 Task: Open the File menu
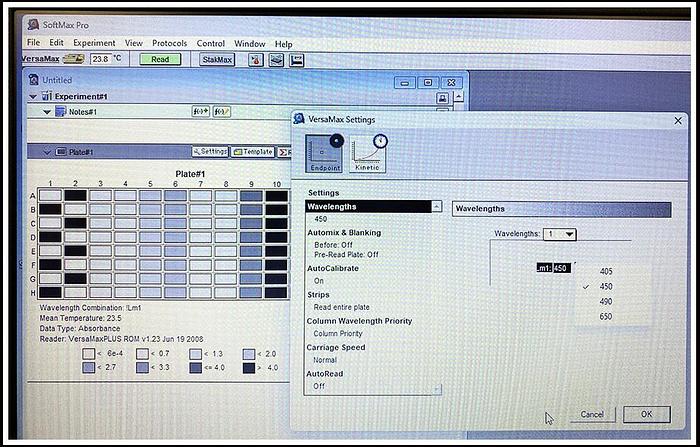tap(33, 42)
